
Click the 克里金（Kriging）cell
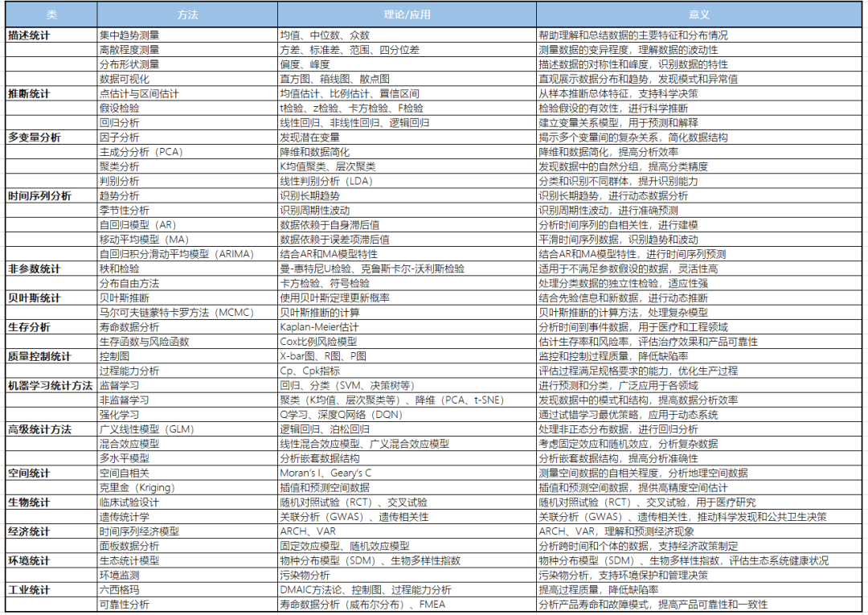point(187,488)
